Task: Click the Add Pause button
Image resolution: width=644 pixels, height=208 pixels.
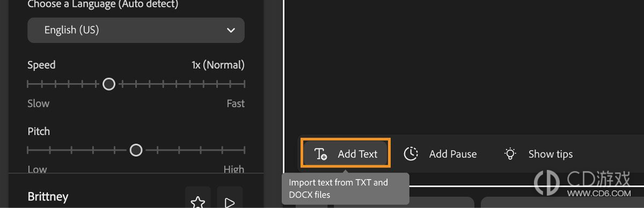Action: click(441, 154)
